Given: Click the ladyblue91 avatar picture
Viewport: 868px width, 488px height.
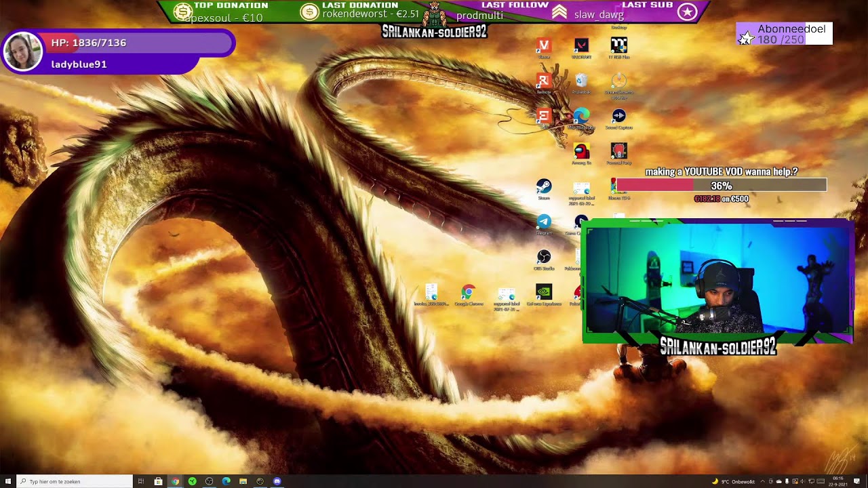Looking at the screenshot, I should (x=23, y=52).
